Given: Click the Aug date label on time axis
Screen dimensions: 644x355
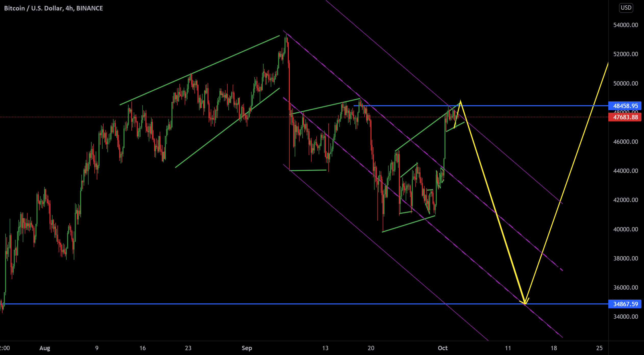Looking at the screenshot, I should (45, 348).
